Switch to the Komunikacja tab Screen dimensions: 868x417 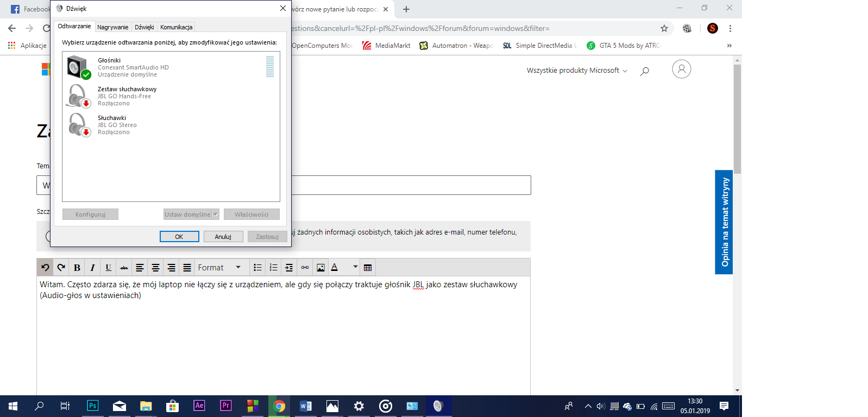(177, 27)
